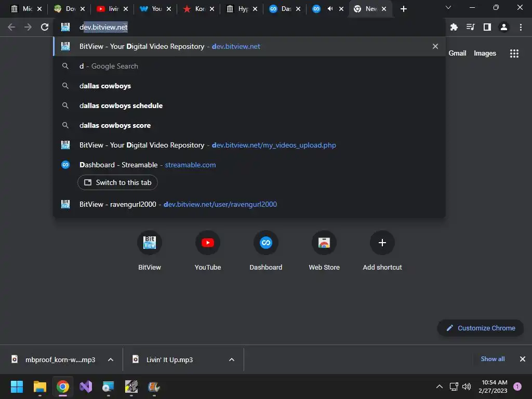The width and height of the screenshot is (532, 399).
Task: Close the downloads bar
Action: (523, 359)
